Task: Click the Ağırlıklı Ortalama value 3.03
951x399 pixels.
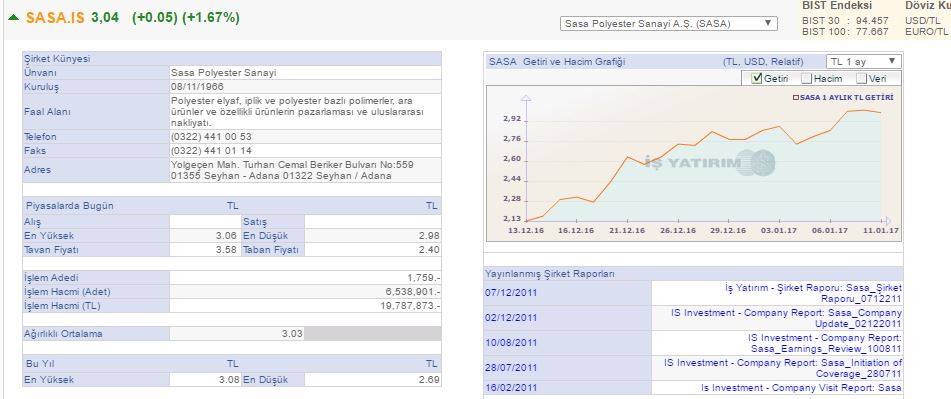Action: pyautogui.click(x=292, y=334)
